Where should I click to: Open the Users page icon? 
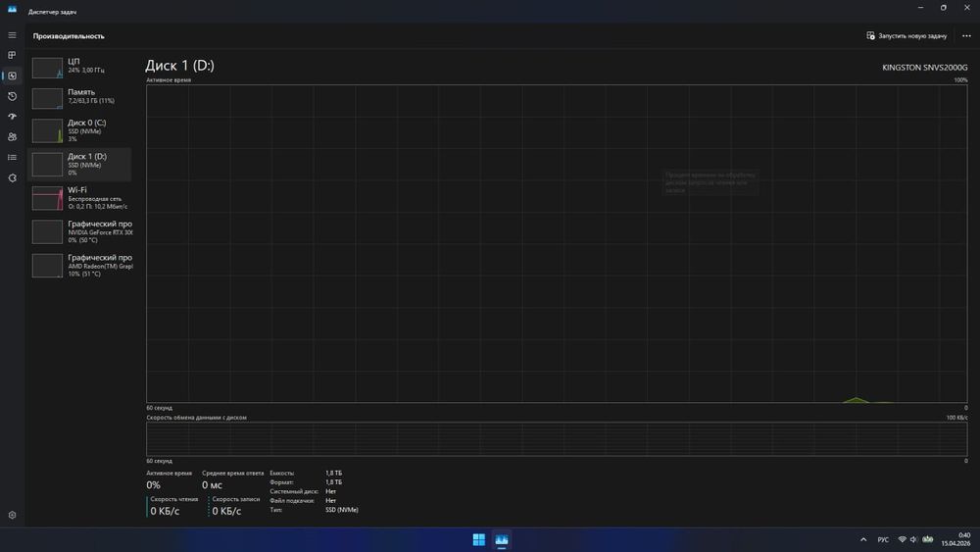[x=12, y=137]
